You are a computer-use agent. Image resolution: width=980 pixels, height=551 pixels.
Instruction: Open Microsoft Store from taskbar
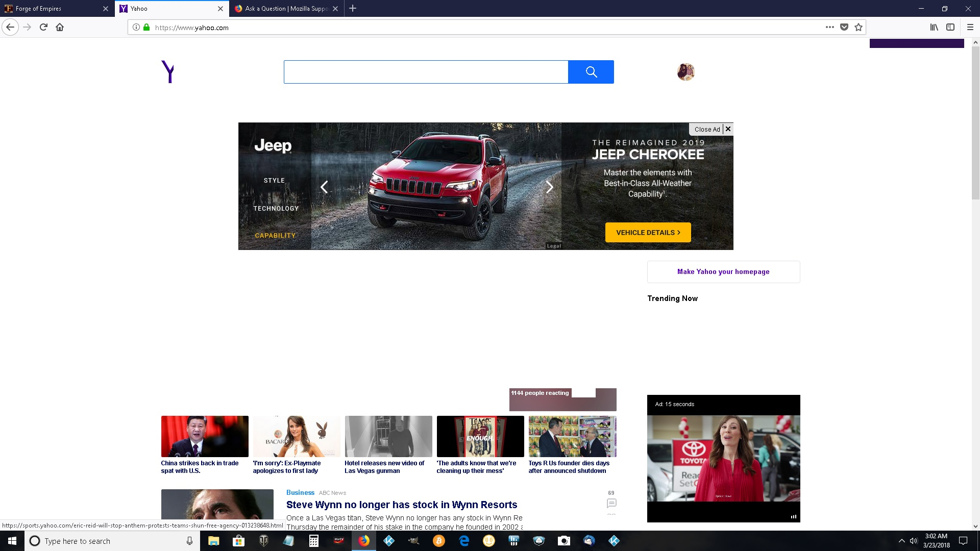coord(238,541)
